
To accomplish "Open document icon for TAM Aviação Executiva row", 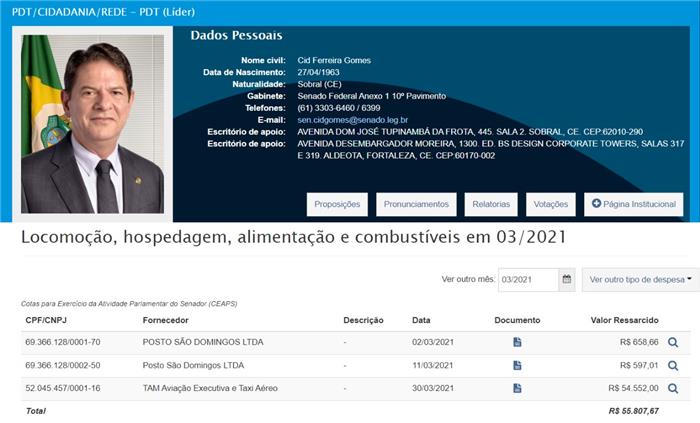I will 517,388.
